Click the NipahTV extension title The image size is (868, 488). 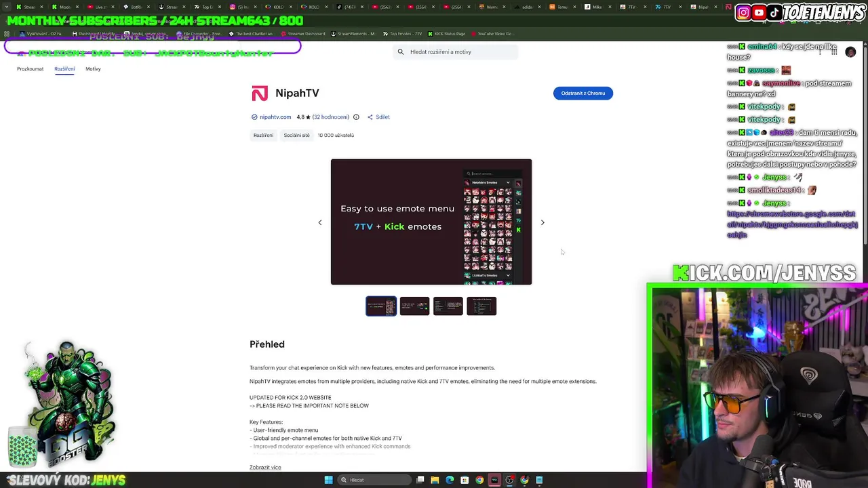click(297, 94)
